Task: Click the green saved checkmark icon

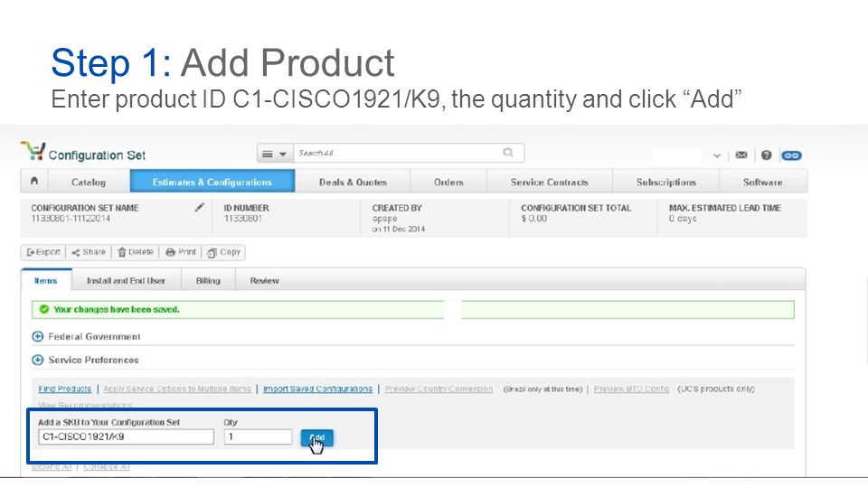Action: click(x=44, y=309)
